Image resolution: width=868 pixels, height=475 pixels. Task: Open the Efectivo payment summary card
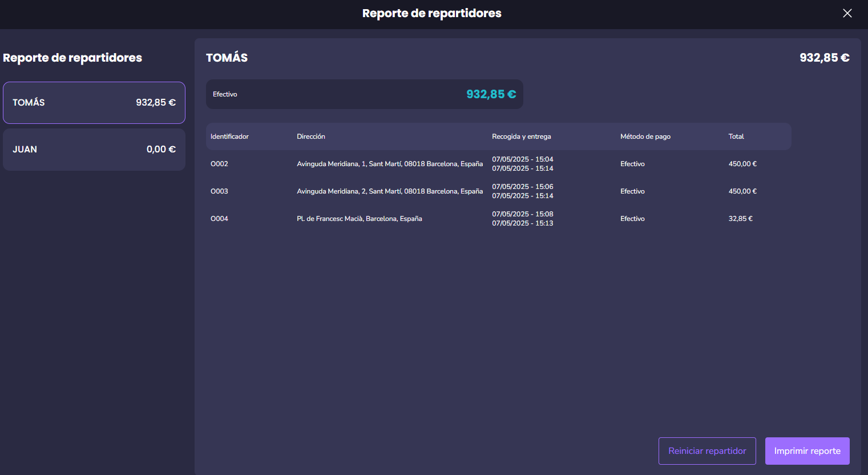(x=364, y=94)
